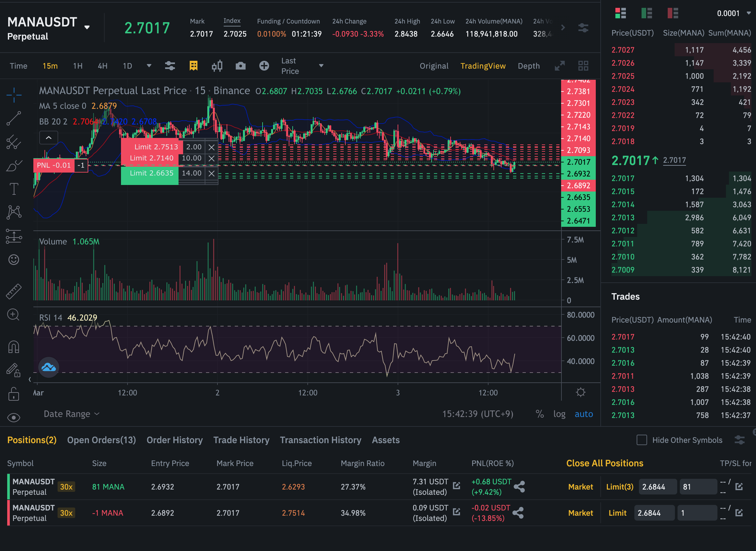The image size is (756, 551).
Task: Share the +0.68 USDT position PNL
Action: point(519,487)
